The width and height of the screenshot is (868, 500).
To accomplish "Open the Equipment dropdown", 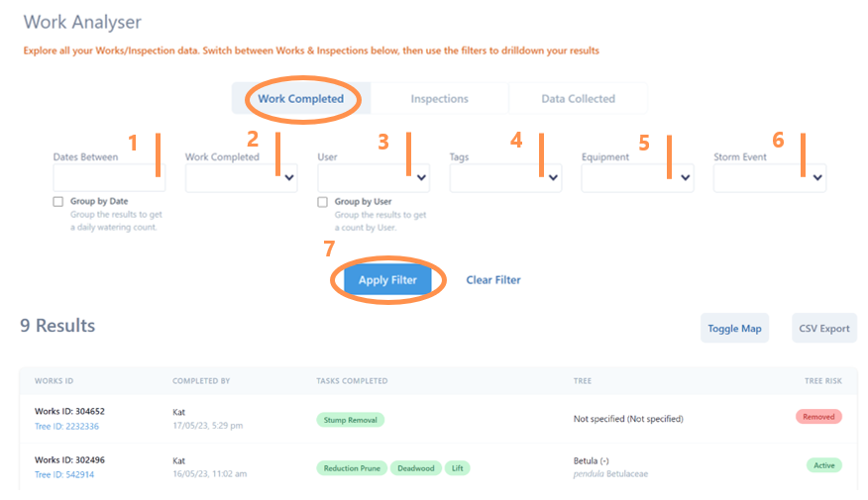I will pyautogui.click(x=637, y=178).
